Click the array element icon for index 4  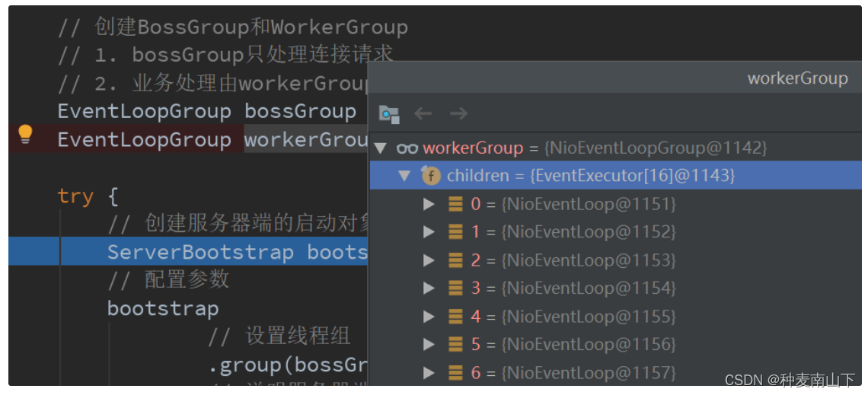pos(455,317)
